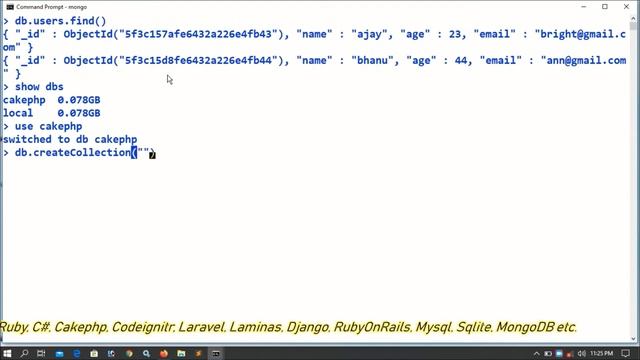The image size is (640, 360).
Task: Click the scrollbar up arrow
Action: [633, 18]
